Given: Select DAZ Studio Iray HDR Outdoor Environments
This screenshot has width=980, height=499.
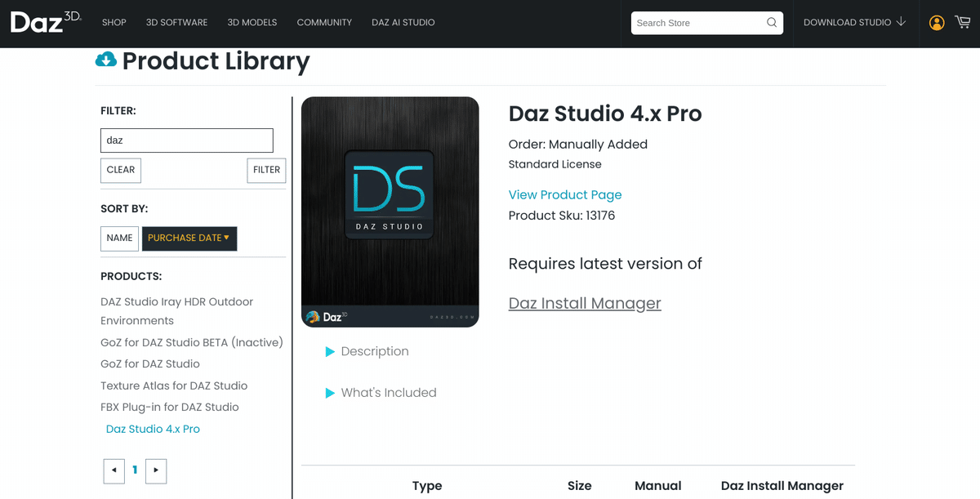Looking at the screenshot, I should click(177, 311).
